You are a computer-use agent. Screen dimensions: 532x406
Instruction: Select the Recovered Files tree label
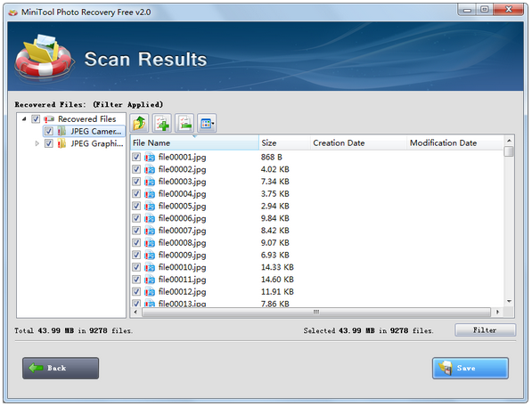pos(86,119)
